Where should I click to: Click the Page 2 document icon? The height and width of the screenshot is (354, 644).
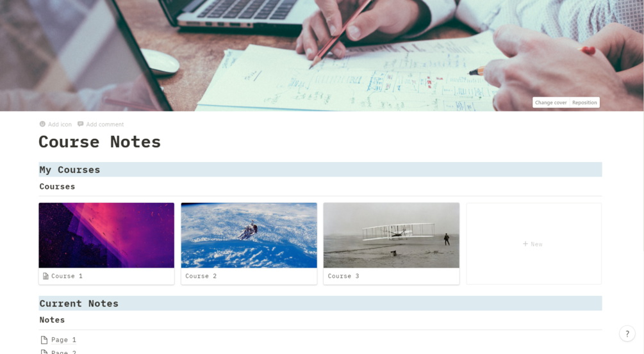(x=44, y=352)
